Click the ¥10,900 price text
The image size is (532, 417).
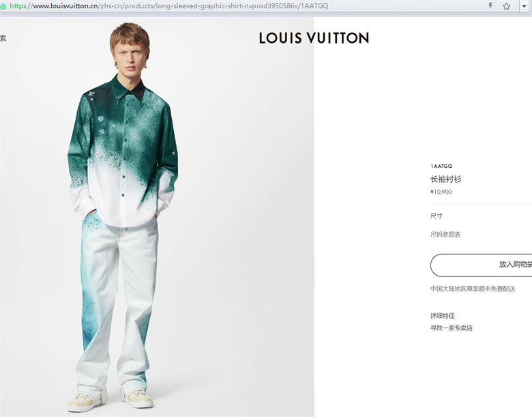click(441, 192)
